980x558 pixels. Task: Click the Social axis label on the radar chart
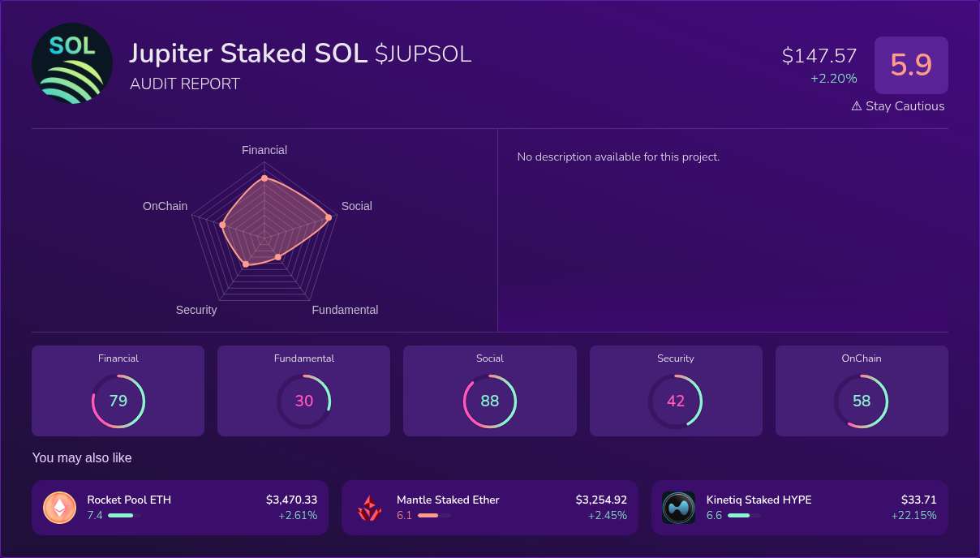[356, 206]
